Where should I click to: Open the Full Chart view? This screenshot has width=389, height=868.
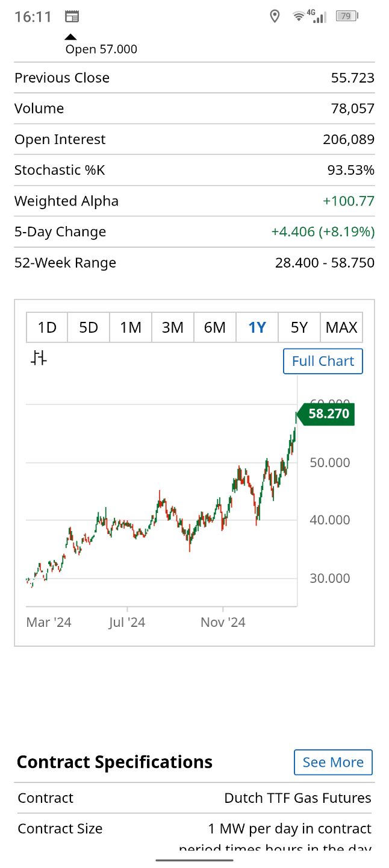[x=323, y=361]
